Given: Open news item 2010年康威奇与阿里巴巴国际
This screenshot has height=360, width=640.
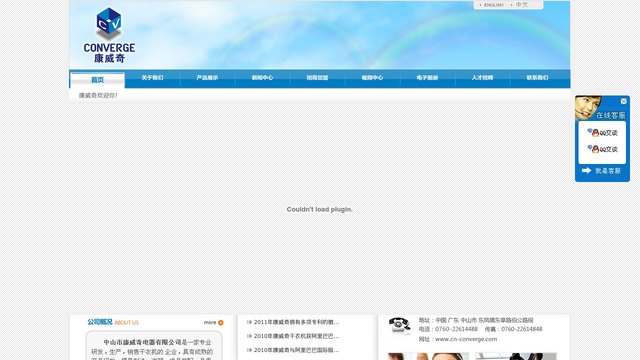Looking at the screenshot, I should 296,350.
